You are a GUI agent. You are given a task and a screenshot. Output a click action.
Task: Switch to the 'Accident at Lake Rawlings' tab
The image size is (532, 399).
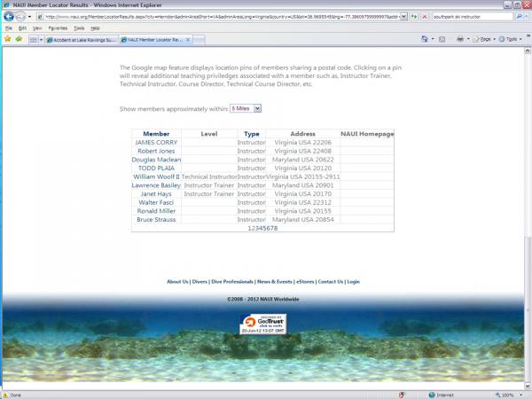click(82, 40)
